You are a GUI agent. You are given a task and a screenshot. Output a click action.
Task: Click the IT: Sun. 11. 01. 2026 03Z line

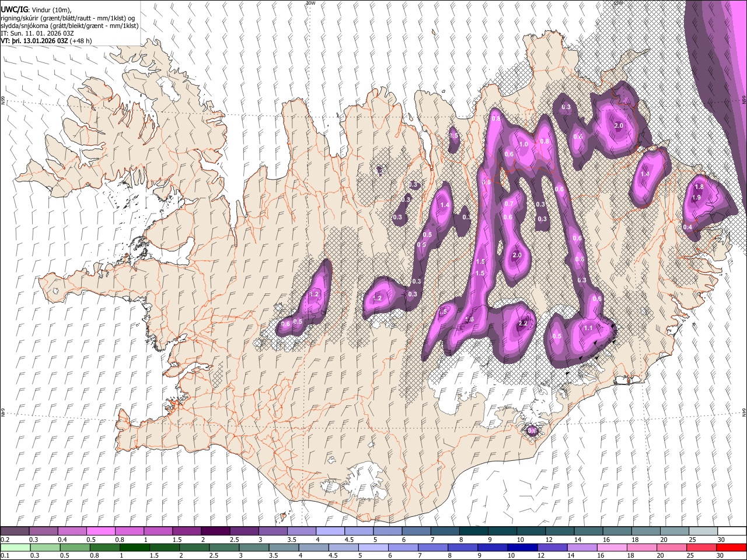[x=37, y=33]
